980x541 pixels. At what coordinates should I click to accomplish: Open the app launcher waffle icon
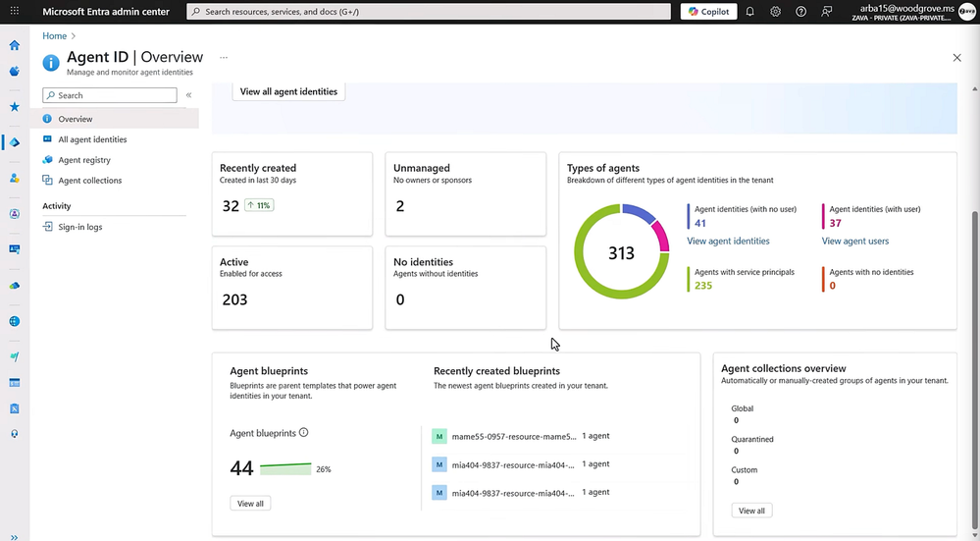coord(15,11)
